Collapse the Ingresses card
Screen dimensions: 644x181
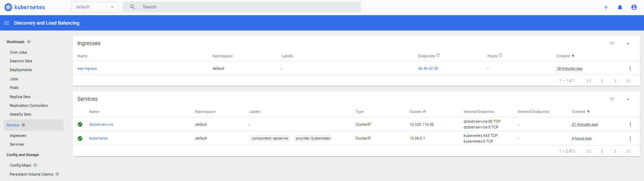coord(628,43)
